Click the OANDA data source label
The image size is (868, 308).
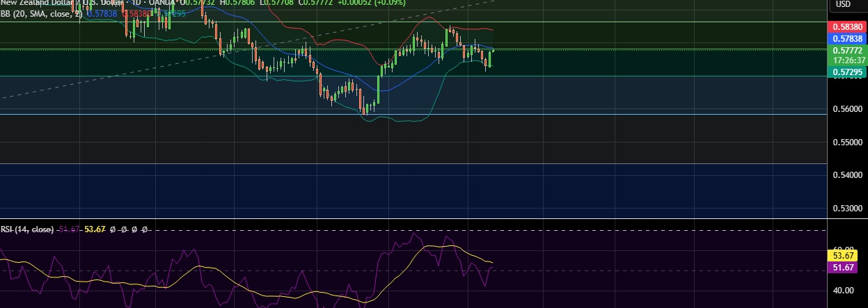click(162, 3)
